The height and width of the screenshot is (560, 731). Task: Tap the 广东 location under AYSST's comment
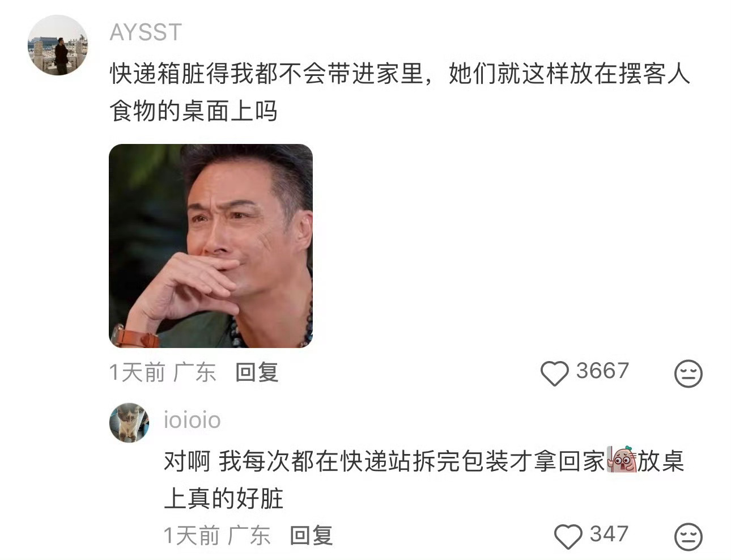coord(195,372)
